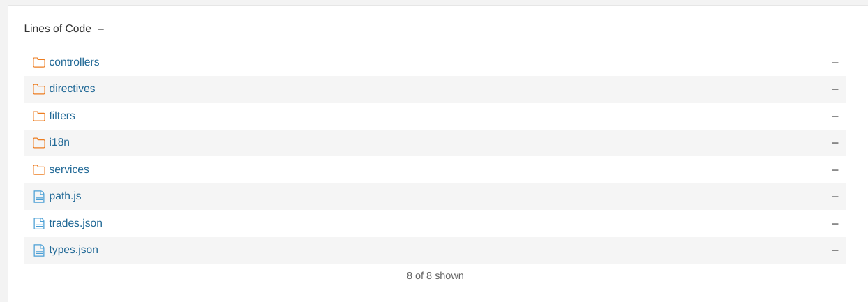This screenshot has width=868, height=302.
Task: Click the dash value in the types.json row
Action: pos(835,250)
